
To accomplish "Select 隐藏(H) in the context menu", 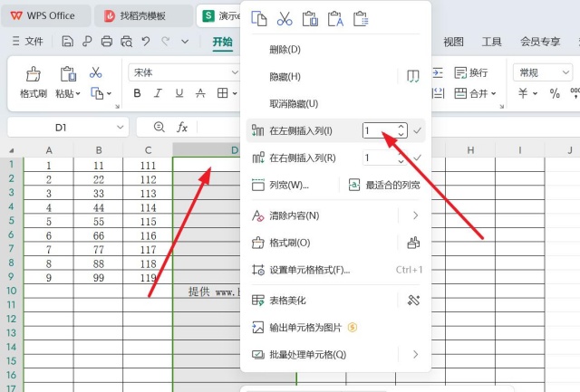I will click(285, 76).
